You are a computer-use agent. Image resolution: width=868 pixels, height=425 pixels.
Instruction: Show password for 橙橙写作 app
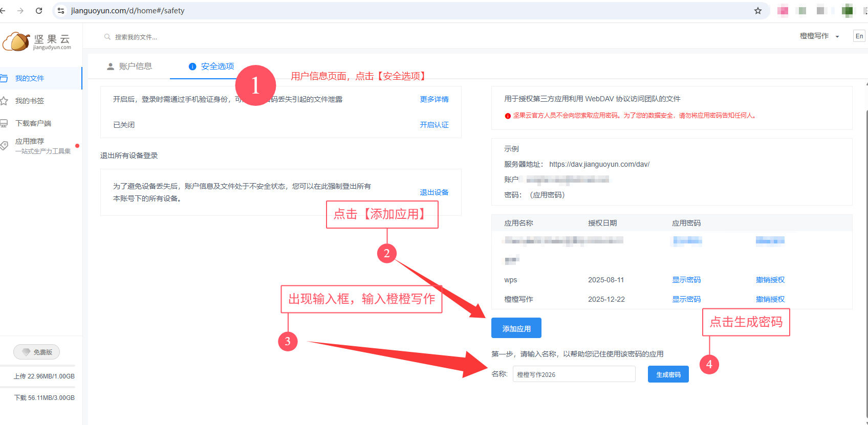pos(686,299)
